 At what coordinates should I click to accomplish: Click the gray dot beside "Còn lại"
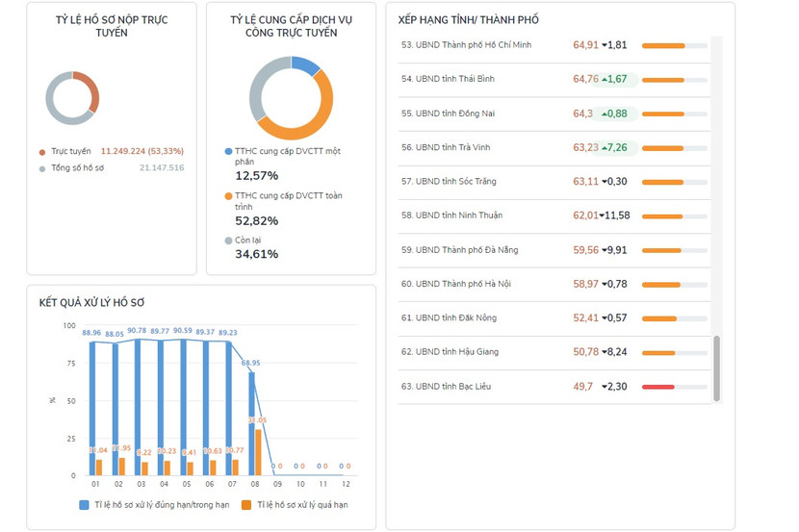[x=228, y=241]
